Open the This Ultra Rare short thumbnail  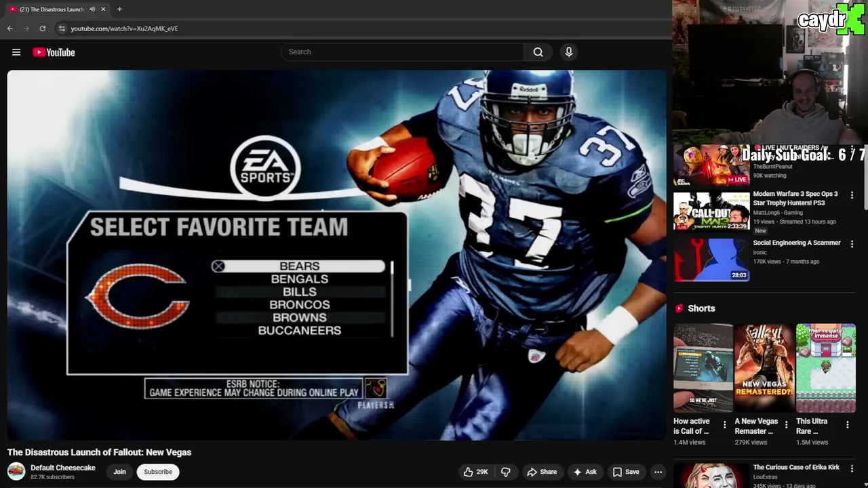coord(825,368)
